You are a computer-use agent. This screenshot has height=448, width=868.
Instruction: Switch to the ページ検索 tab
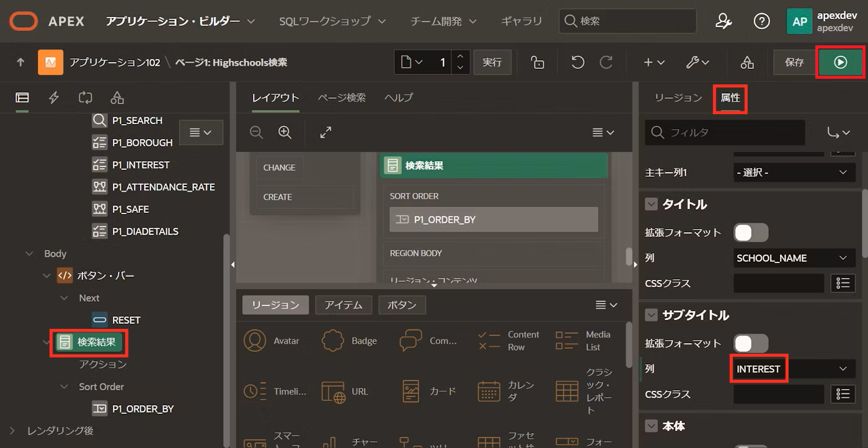[342, 97]
